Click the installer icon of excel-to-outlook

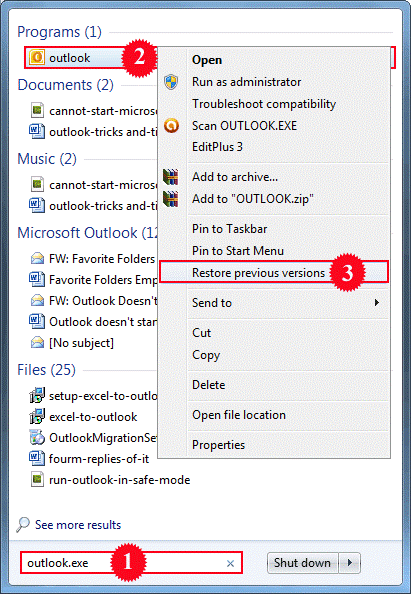[37, 417]
